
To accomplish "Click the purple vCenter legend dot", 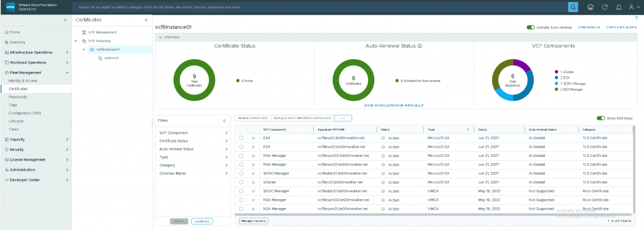I will [556, 72].
